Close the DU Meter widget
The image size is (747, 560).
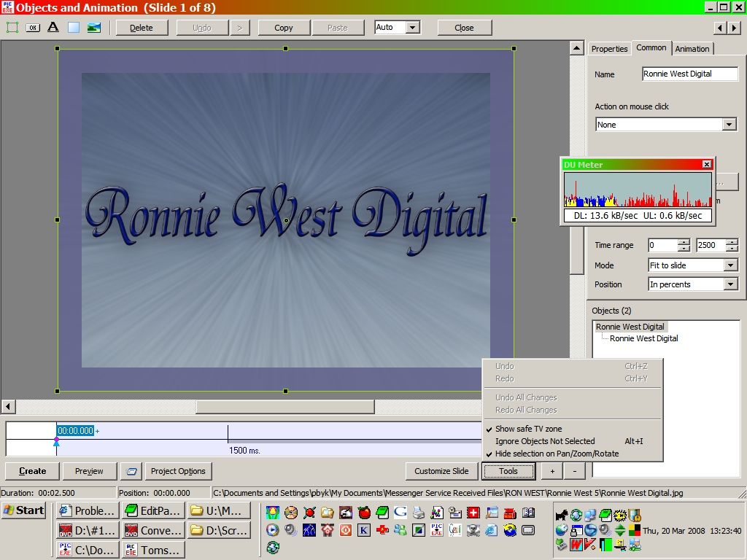[706, 165]
